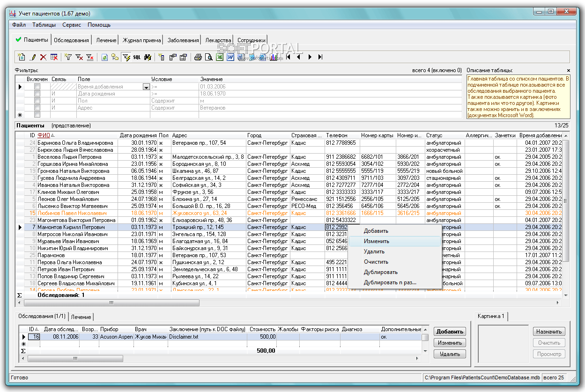Click the binoculars search icon
Image resolution: width=585 pixels, height=392 pixels.
click(x=148, y=57)
